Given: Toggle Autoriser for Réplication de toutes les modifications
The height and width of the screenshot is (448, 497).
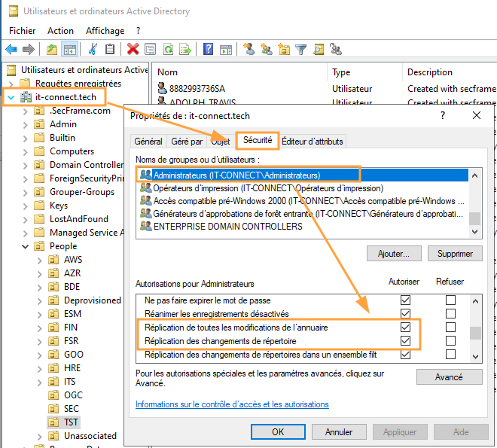Looking at the screenshot, I should point(406,328).
